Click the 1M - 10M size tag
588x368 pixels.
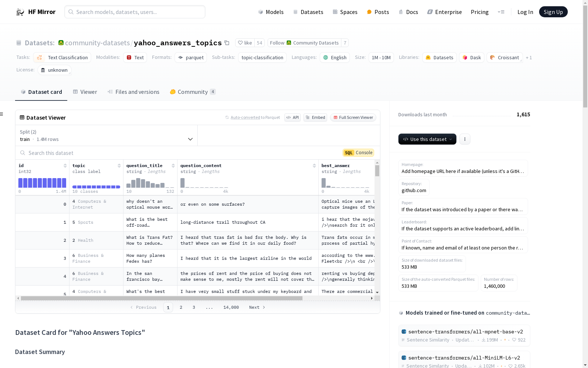[381, 57]
